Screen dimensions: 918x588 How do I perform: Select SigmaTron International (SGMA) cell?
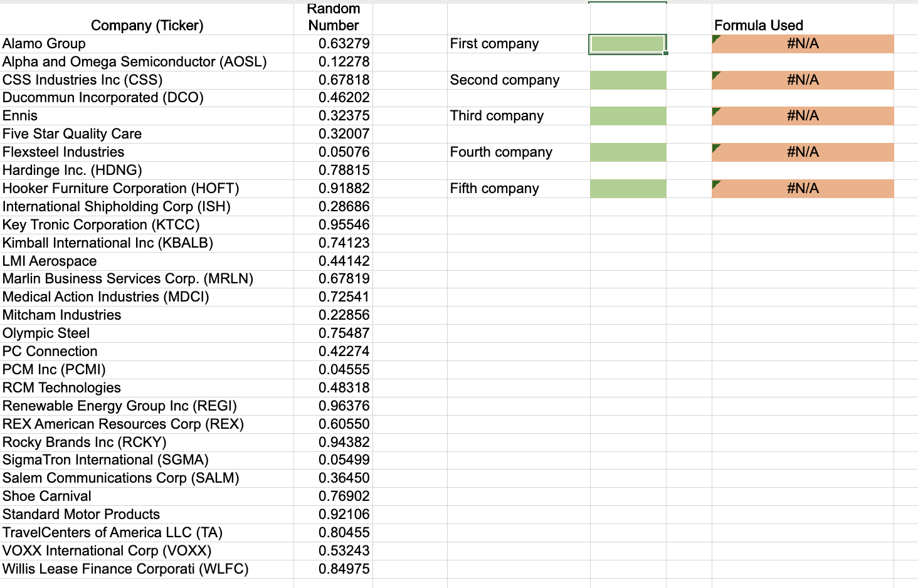(x=147, y=460)
